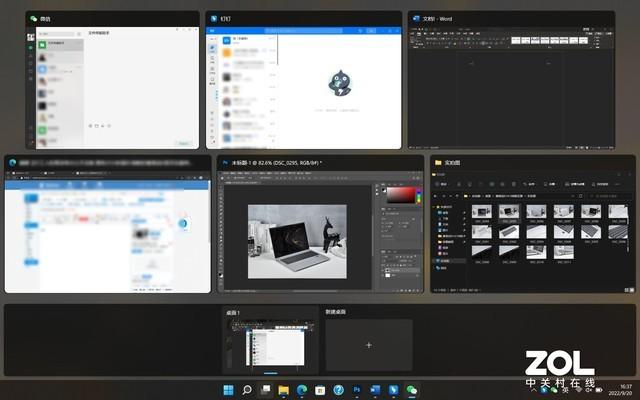Create a new desktop with 新建桌面 plus tile
This screenshot has height=400, width=640.
[x=369, y=345]
